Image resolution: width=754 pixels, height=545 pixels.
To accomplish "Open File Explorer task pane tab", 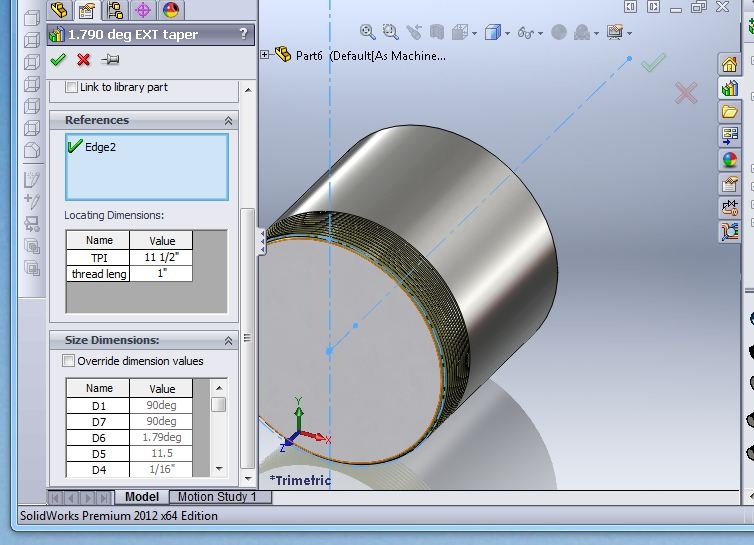I will (729, 112).
